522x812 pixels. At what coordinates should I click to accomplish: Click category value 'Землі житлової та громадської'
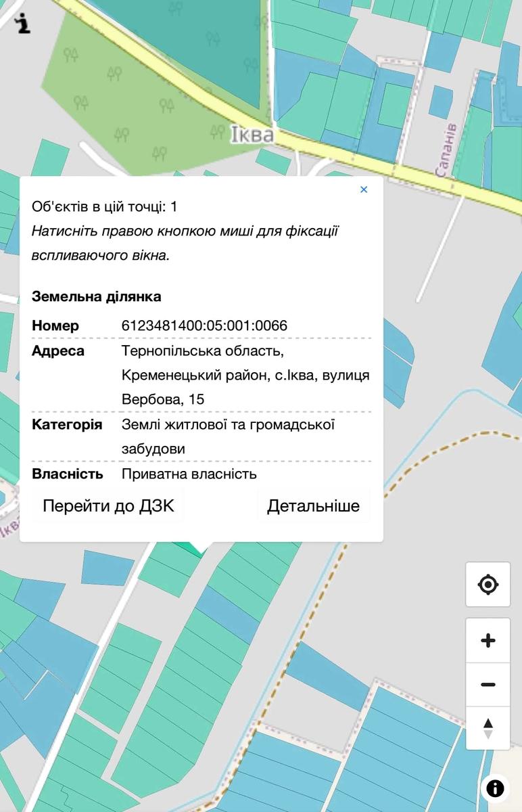click(x=228, y=424)
